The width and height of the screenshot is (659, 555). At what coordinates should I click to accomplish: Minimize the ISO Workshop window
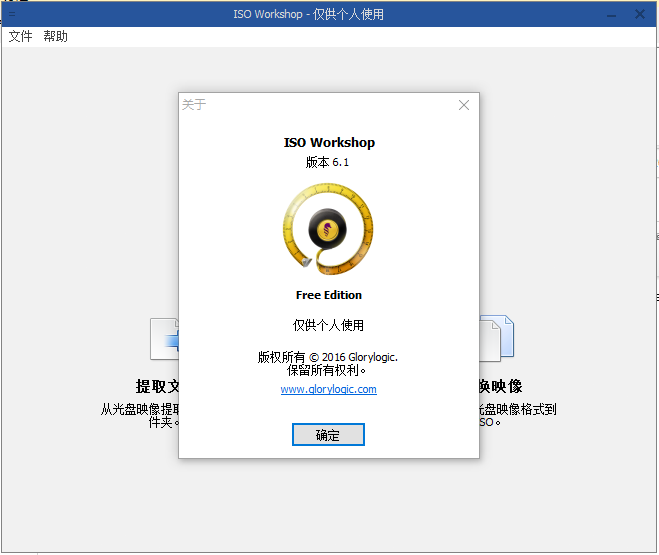tap(612, 15)
